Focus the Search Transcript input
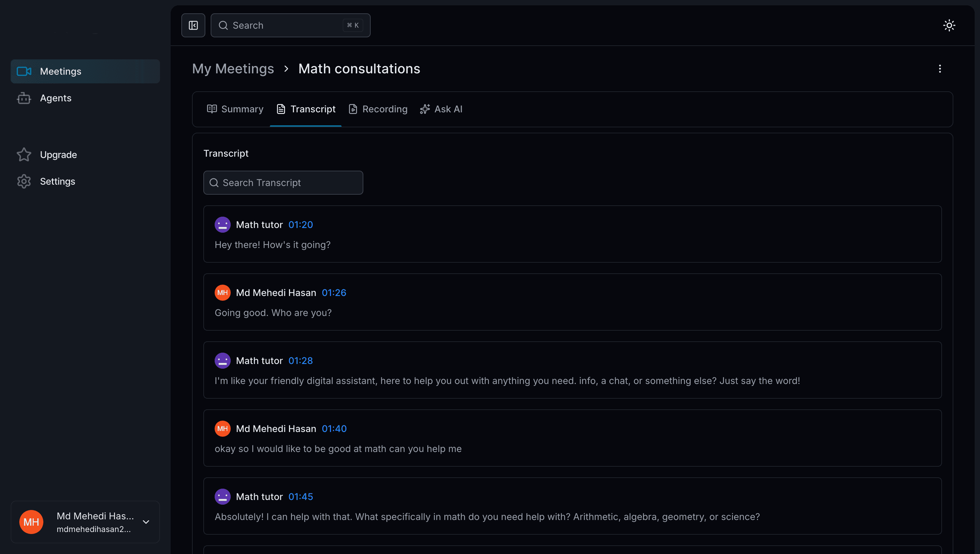Viewport: 980px width, 554px height. pos(283,183)
